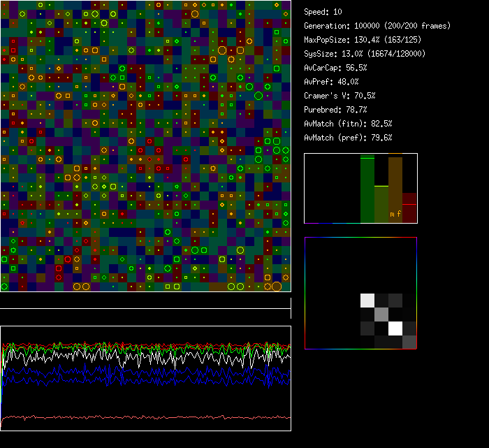
Task: Click the green circle in grid's bottom-left corner
Action: point(4,286)
